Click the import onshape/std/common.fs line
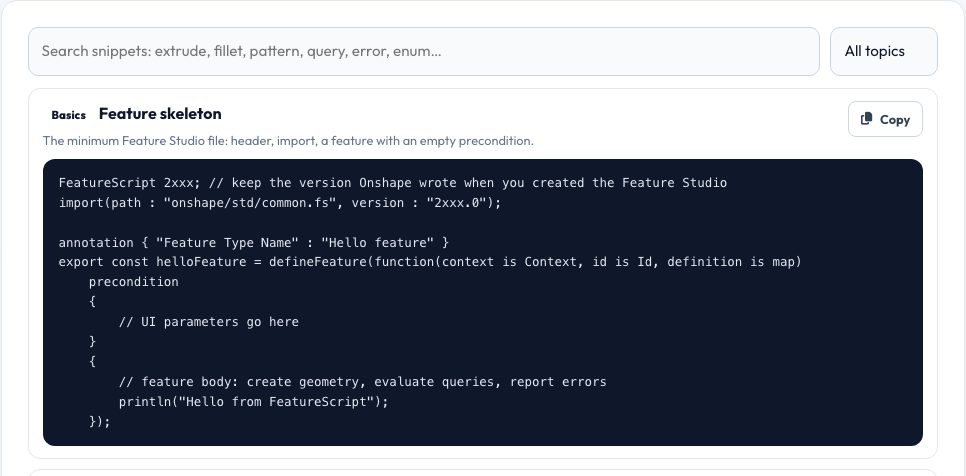The image size is (966, 476). (280, 203)
